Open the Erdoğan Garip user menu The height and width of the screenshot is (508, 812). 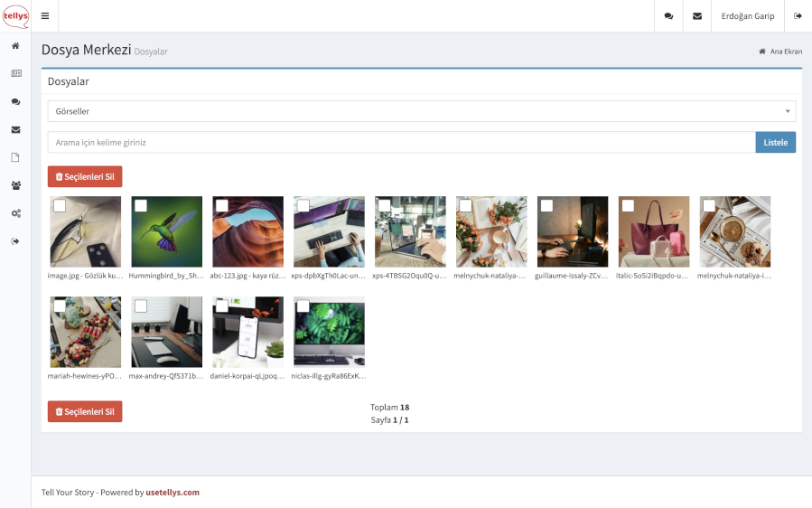747,16
